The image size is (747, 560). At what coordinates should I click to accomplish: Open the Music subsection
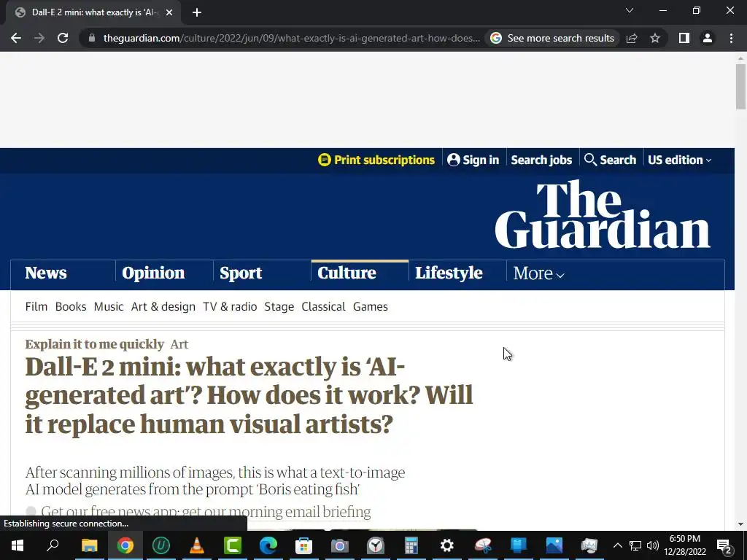109,307
